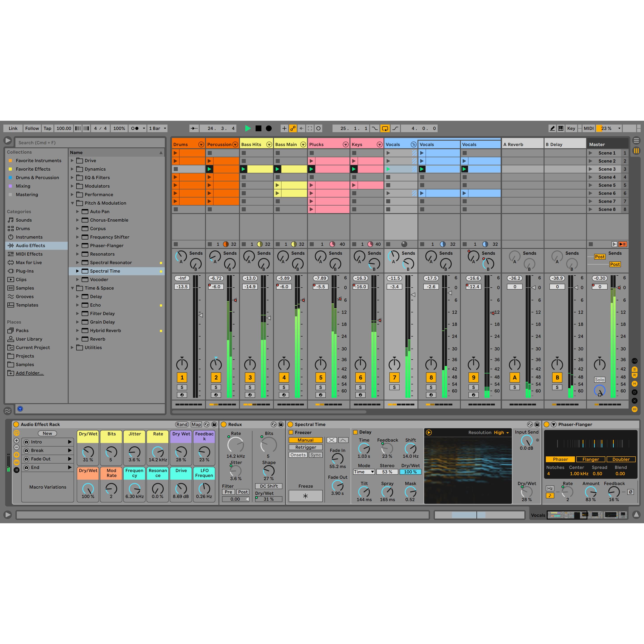
Task: Toggle the Automation Arm button
Action: 293,128
